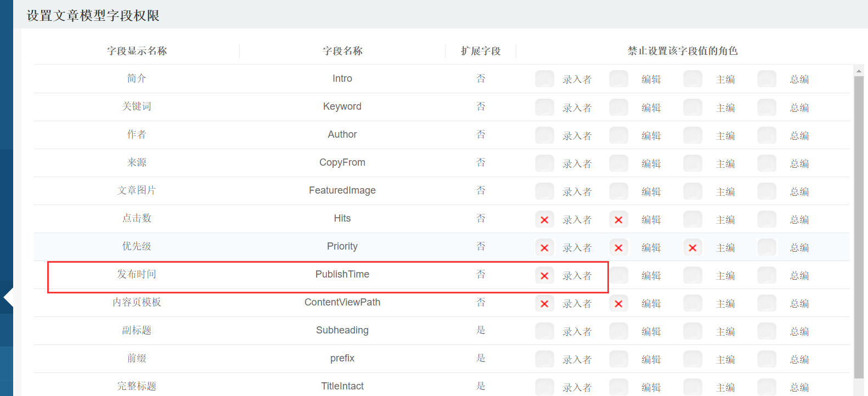Uncheck 主编 red X in Priority row
This screenshot has height=396, width=868.
(692, 247)
